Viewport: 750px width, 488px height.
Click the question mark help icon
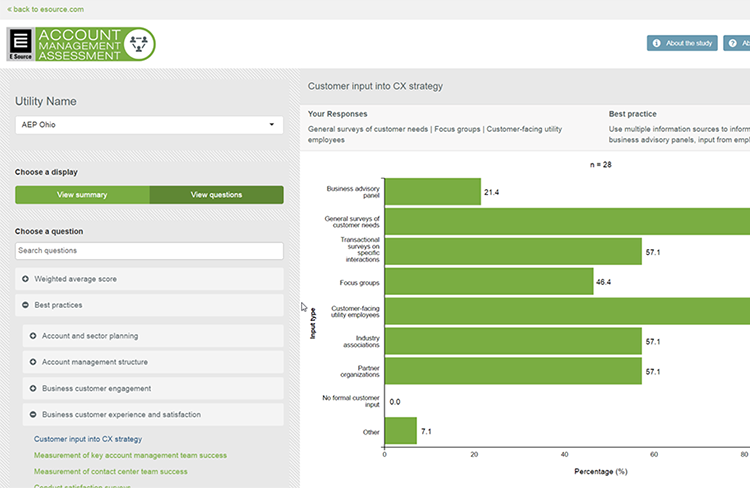click(733, 43)
